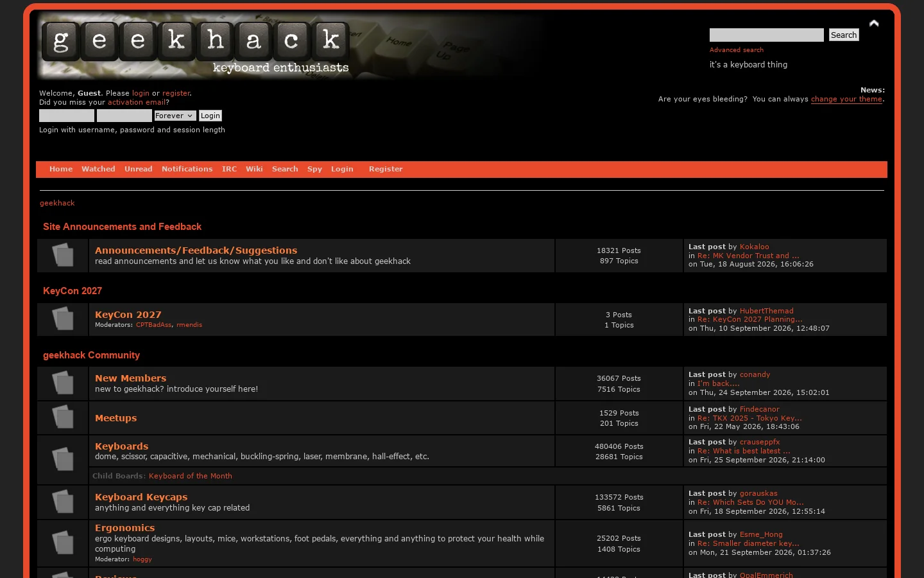
Task: Go to the Watched menu item
Action: point(98,169)
